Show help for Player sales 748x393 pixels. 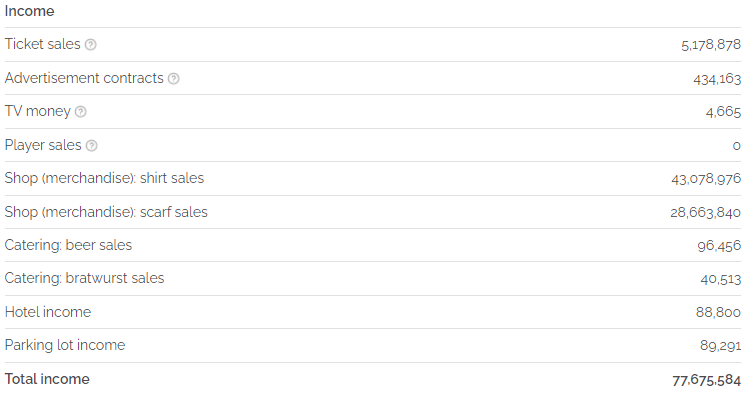pos(92,145)
